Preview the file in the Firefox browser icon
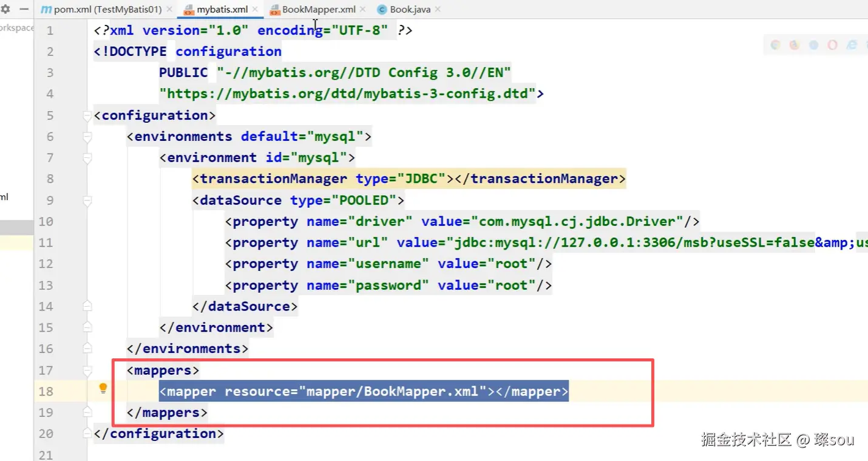Viewport: 868px width, 461px height. click(x=795, y=45)
